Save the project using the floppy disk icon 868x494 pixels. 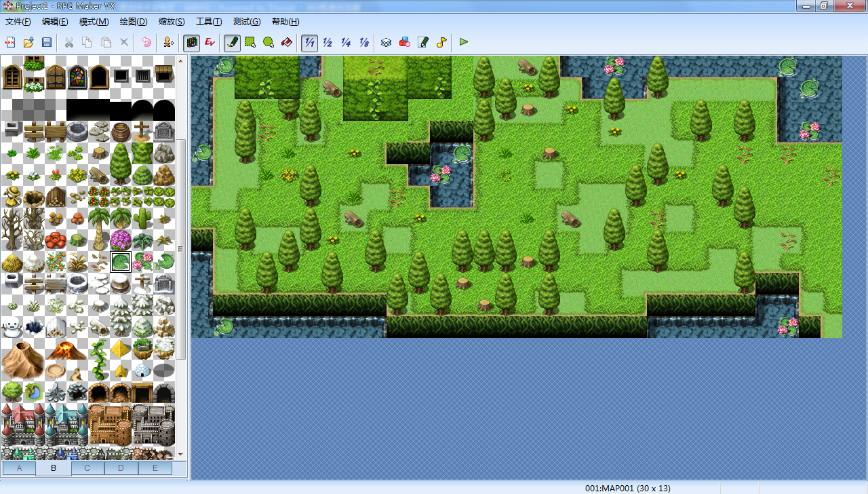pos(47,42)
